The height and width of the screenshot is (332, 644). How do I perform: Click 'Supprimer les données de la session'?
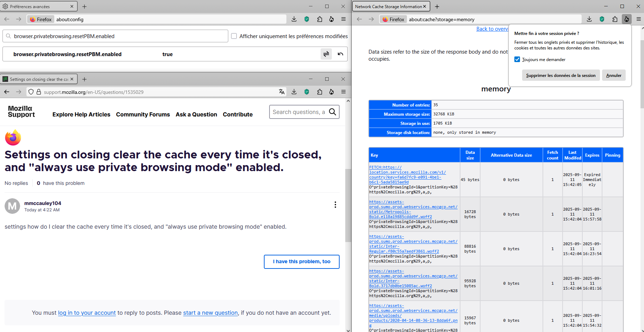[x=561, y=76]
